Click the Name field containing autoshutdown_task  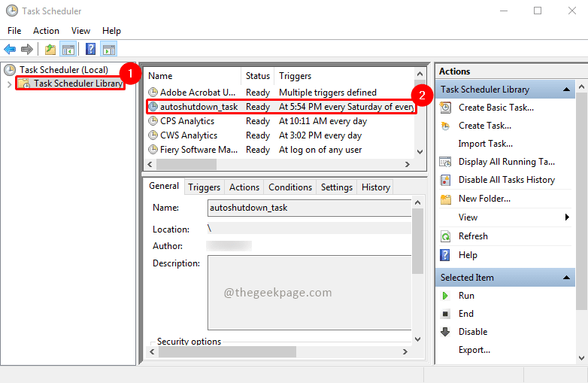[x=309, y=208]
